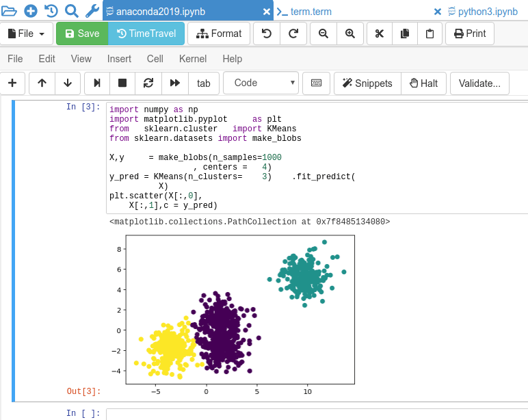Click the empty input cell below
This screenshot has height=420, width=528.
pos(315,414)
